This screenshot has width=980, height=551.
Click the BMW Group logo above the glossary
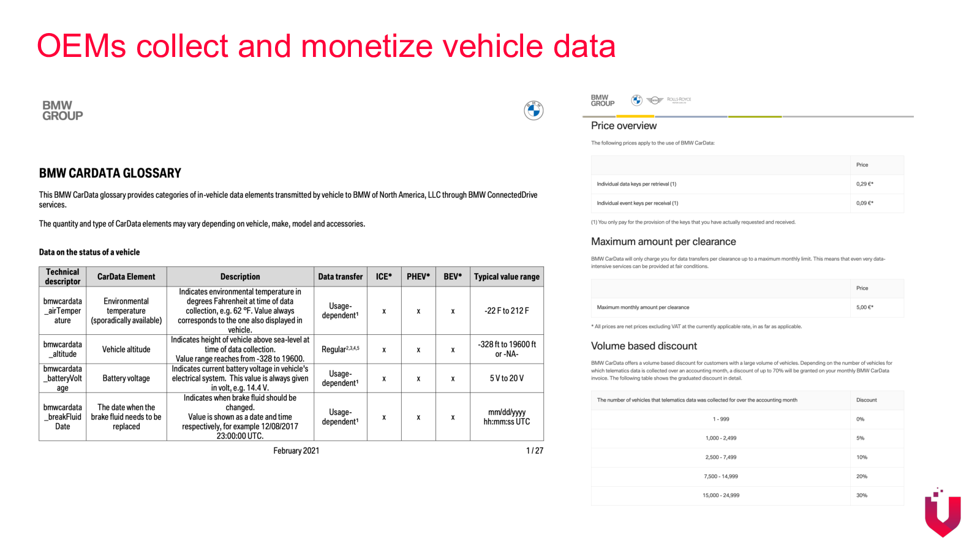pyautogui.click(x=62, y=110)
